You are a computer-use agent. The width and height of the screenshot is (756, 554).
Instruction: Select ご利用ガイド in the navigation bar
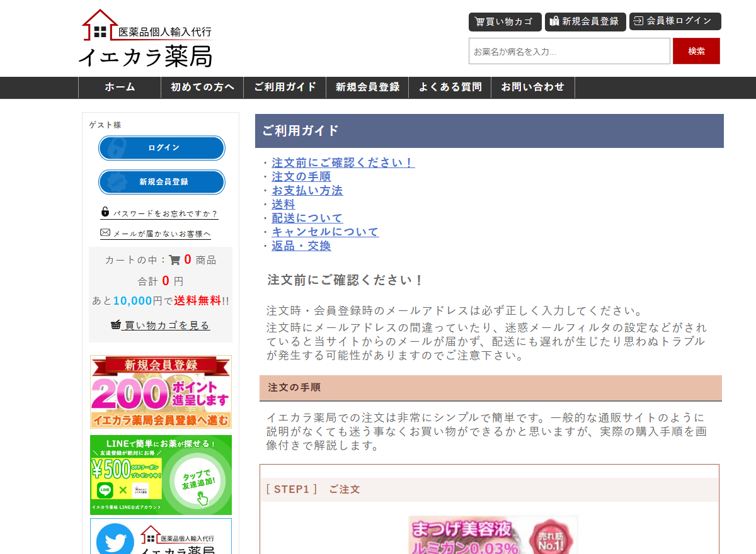[x=285, y=88]
